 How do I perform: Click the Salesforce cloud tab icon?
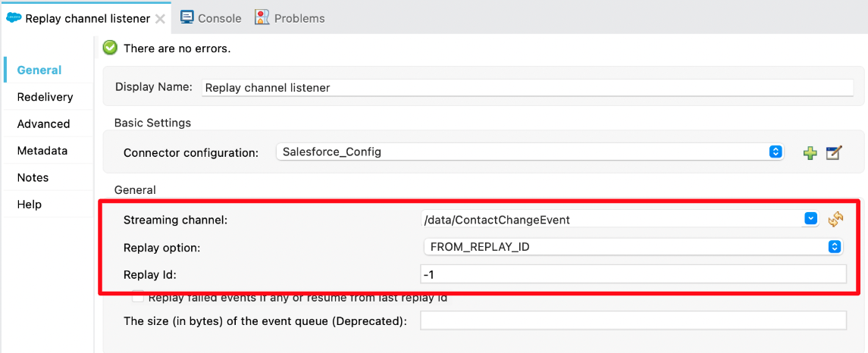[14, 18]
